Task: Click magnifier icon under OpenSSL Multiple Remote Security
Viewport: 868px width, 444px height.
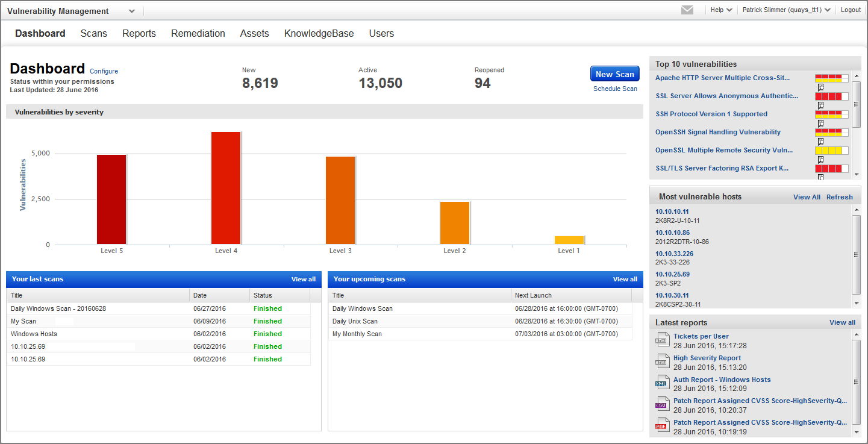Action: pos(820,160)
